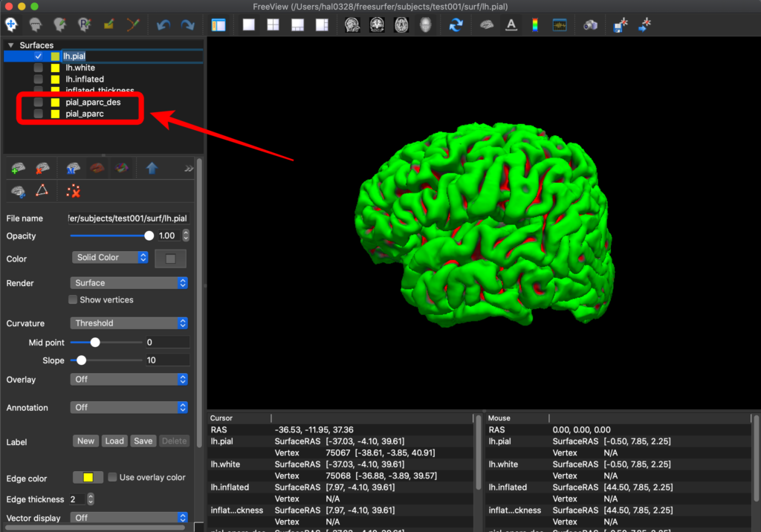Select the sagittal view icon
The image size is (761, 532).
[352, 25]
